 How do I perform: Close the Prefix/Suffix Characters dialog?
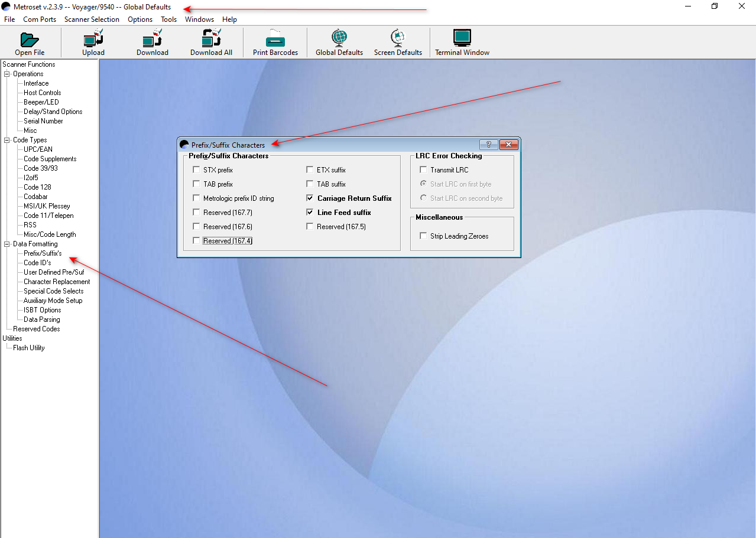click(x=508, y=145)
